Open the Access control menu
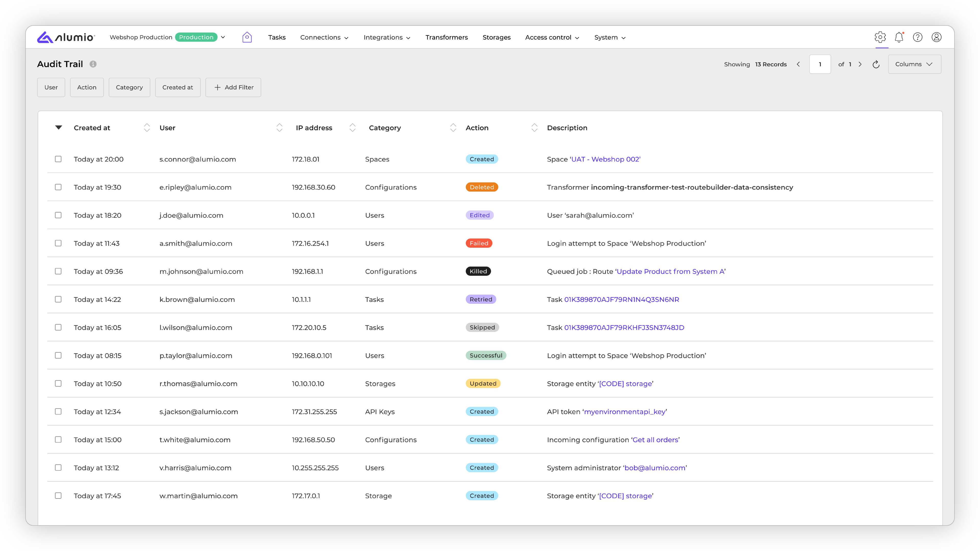This screenshot has width=980, height=551. 552,37
